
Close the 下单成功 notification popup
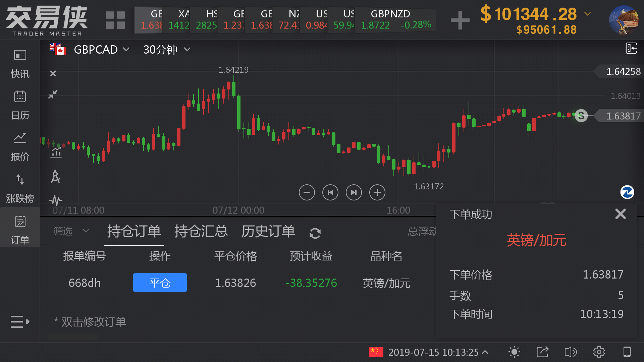pos(620,214)
